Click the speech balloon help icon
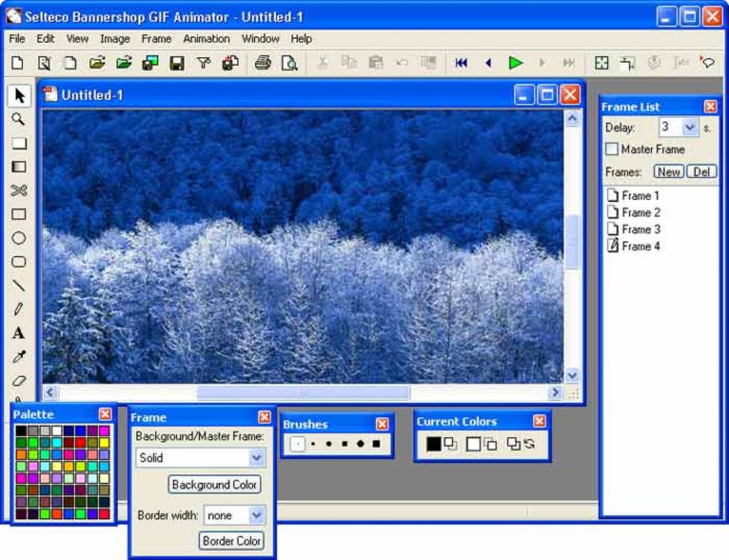 pos(708,63)
